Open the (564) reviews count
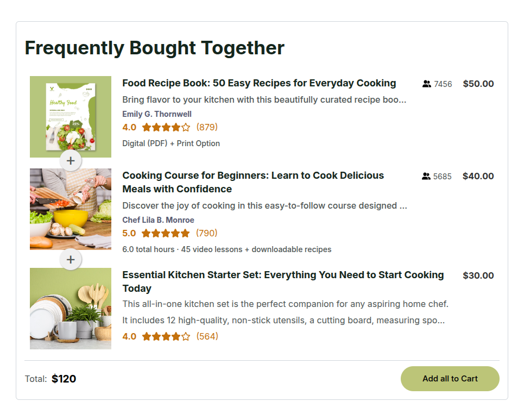The width and height of the screenshot is (524, 420). (207, 336)
